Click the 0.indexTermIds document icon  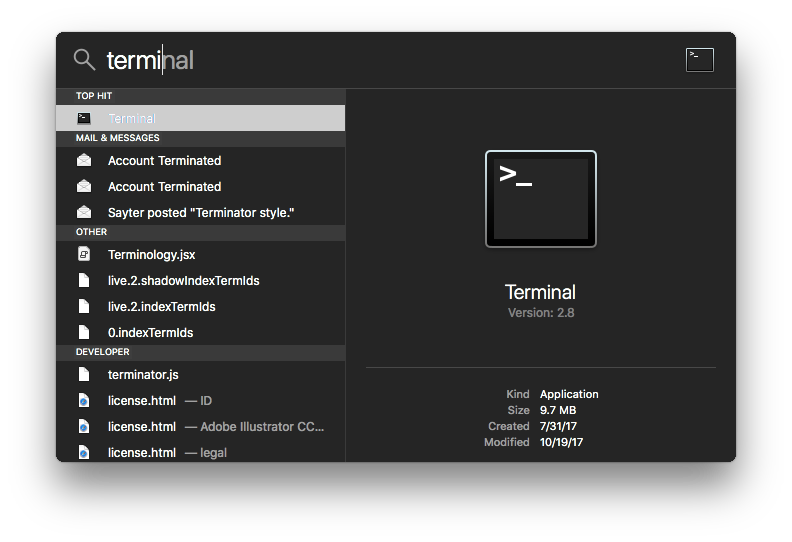pos(84,332)
